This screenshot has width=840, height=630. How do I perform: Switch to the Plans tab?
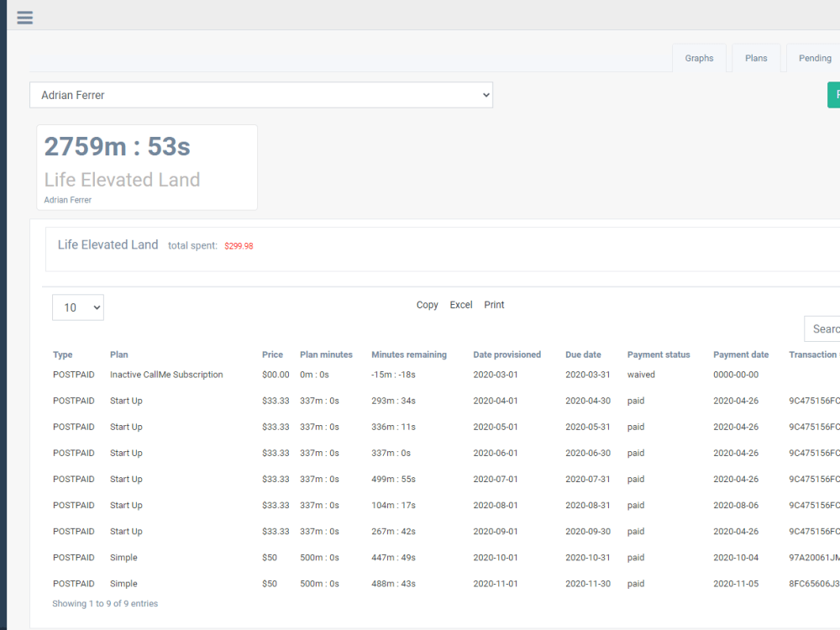click(x=755, y=58)
